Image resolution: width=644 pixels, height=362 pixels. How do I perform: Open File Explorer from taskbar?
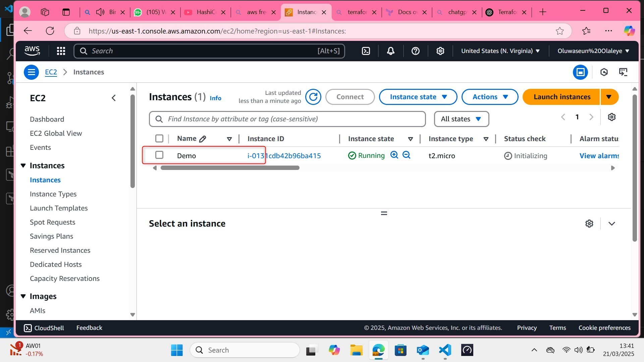click(356, 350)
